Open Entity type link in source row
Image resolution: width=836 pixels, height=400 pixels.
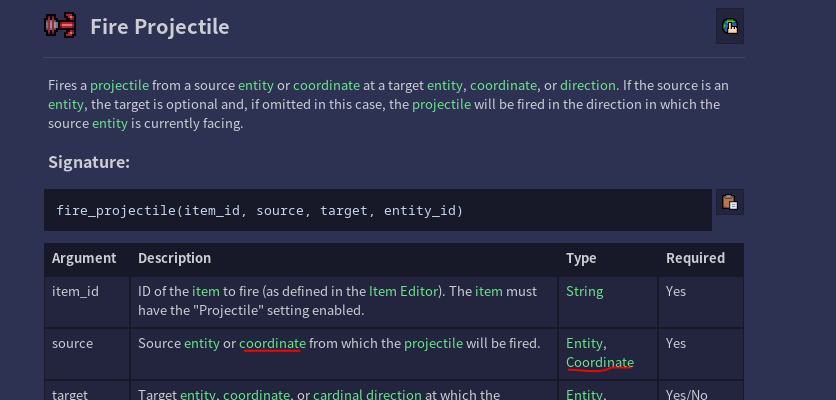pos(584,343)
